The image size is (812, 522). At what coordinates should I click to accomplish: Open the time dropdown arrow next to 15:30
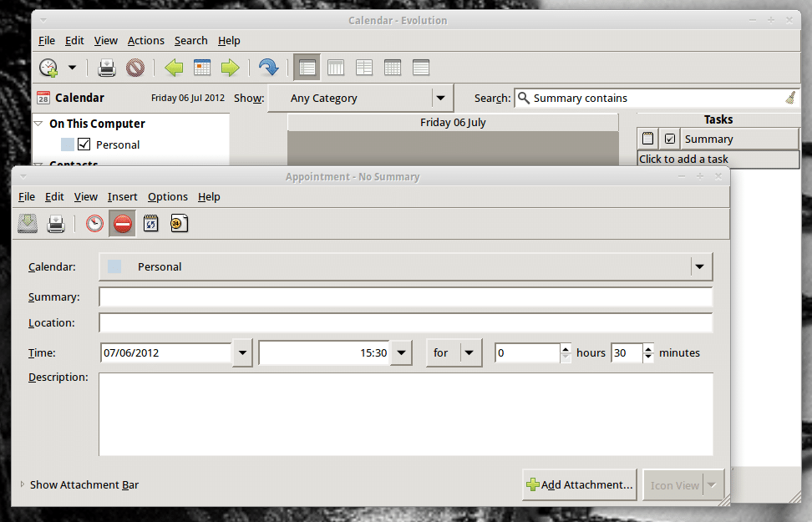[x=401, y=353]
